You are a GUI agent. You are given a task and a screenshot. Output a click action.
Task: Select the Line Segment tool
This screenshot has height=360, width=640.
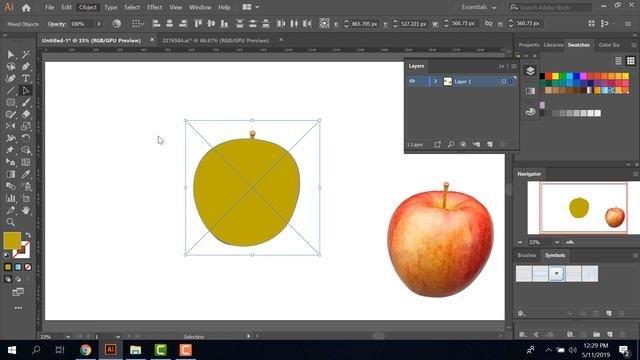click(x=11, y=90)
